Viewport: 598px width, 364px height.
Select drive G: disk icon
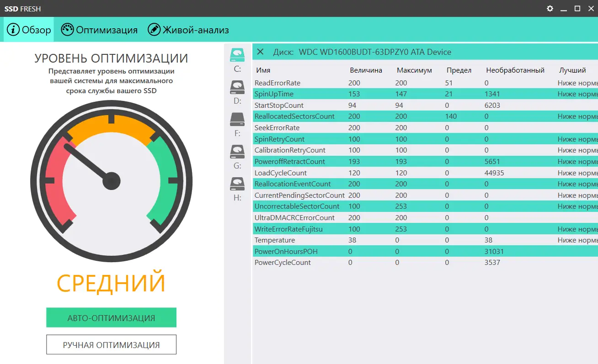[x=237, y=152]
